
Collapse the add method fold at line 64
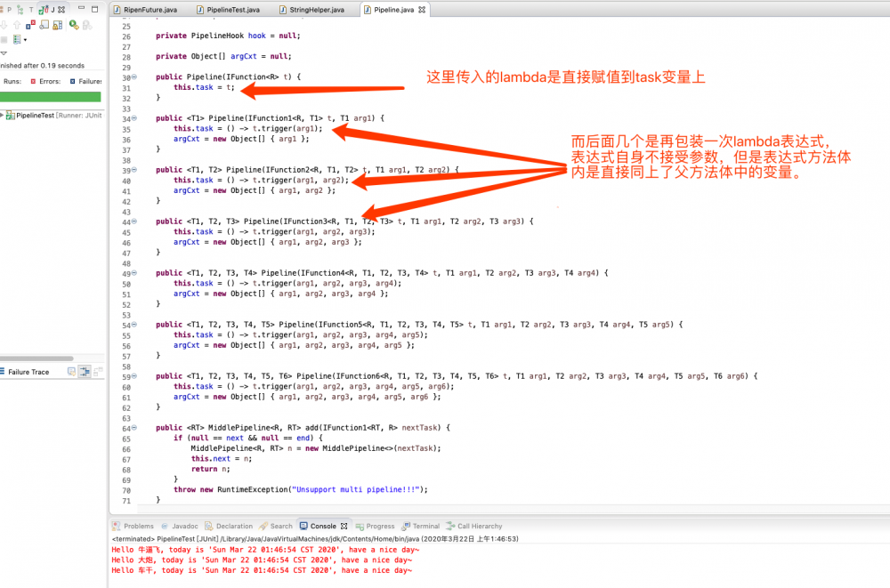tap(134, 428)
